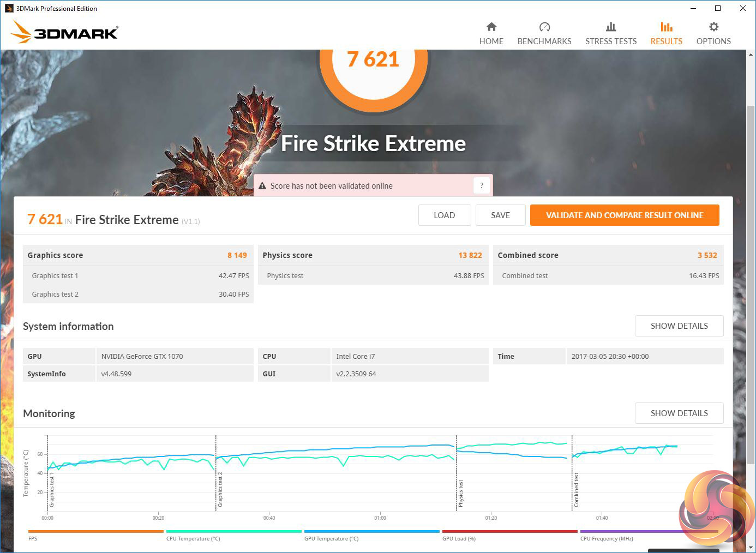
Task: Click the question mark help button
Action: [482, 186]
